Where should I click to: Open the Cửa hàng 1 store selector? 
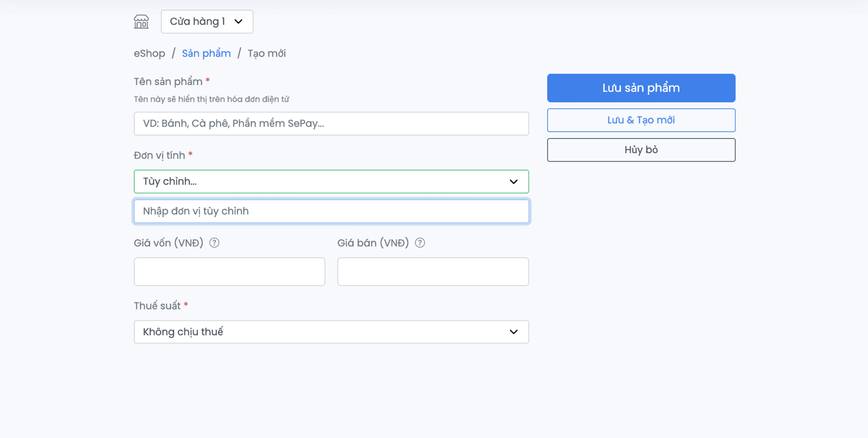207,22
